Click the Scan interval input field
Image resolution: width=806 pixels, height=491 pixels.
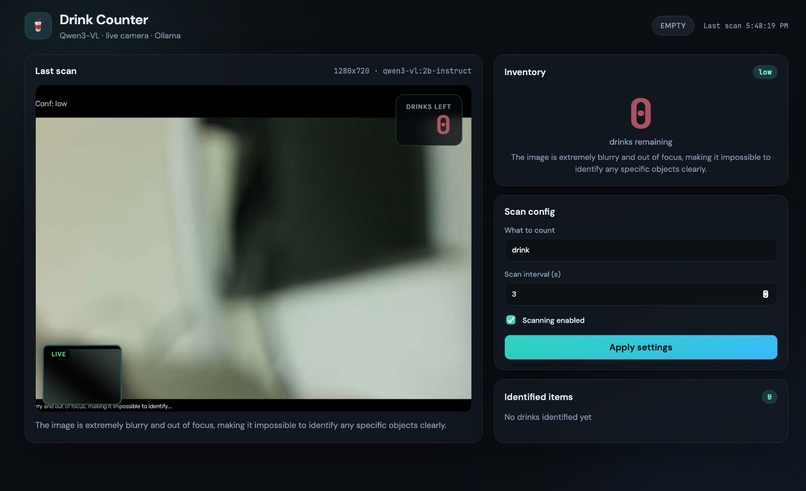pyautogui.click(x=640, y=294)
